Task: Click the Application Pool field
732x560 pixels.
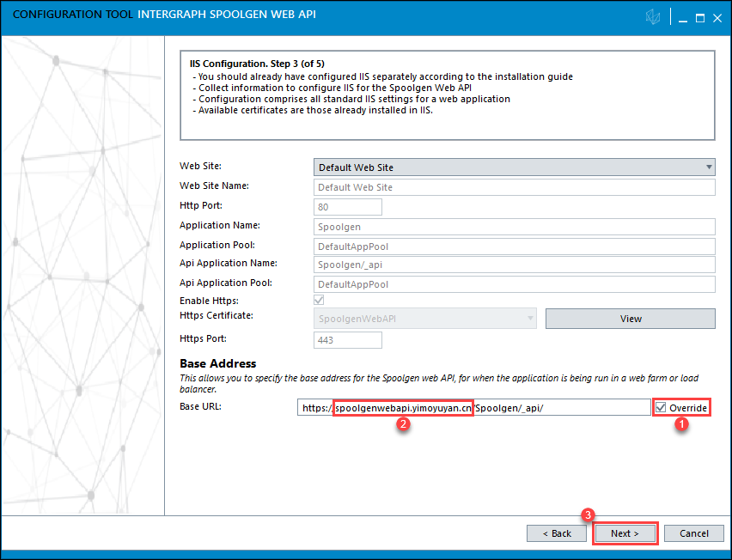Action: pyautogui.click(x=514, y=247)
